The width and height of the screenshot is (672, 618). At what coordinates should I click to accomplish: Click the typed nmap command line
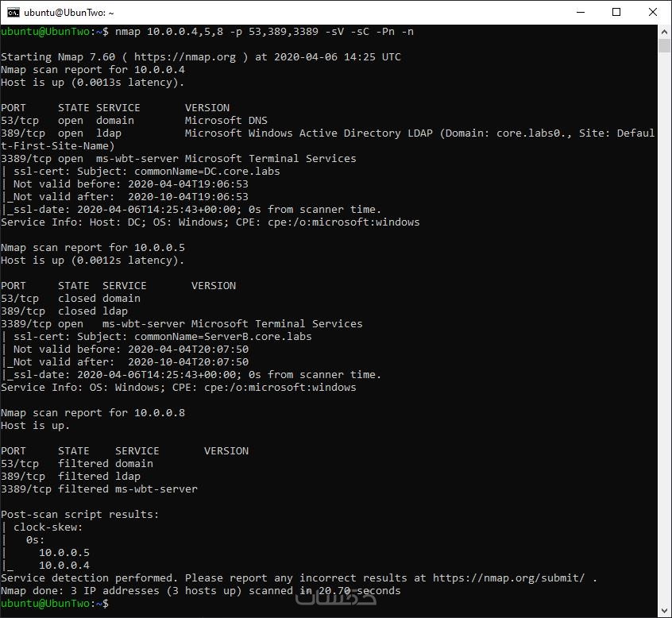click(x=264, y=32)
